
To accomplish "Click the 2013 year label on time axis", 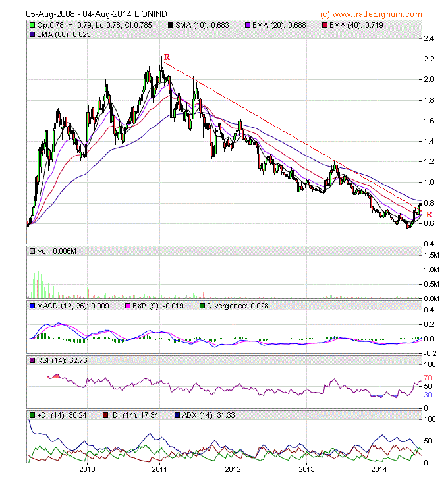I will point(306,469).
